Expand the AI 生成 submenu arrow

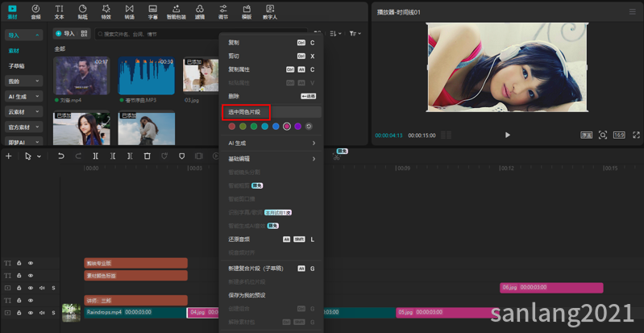point(314,143)
